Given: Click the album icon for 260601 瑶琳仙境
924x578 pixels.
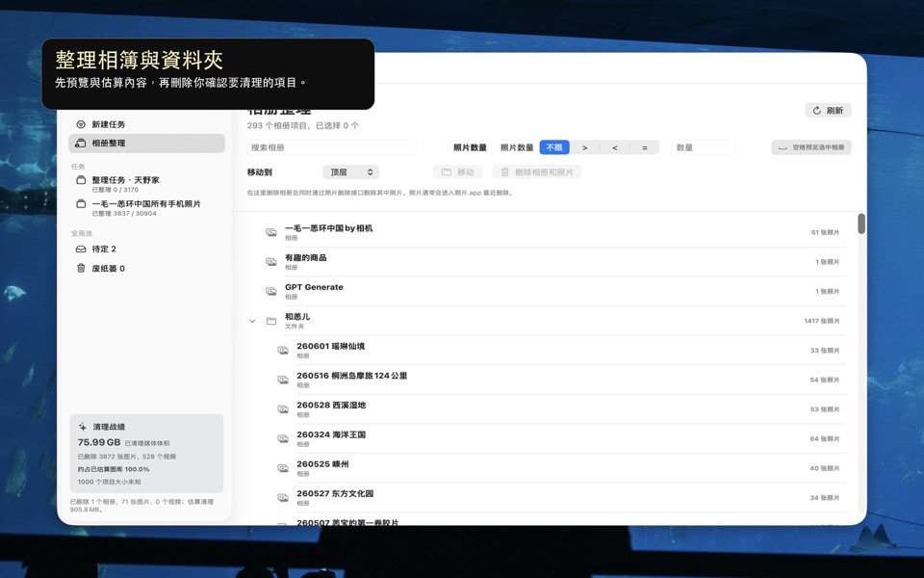Looking at the screenshot, I should (x=283, y=351).
